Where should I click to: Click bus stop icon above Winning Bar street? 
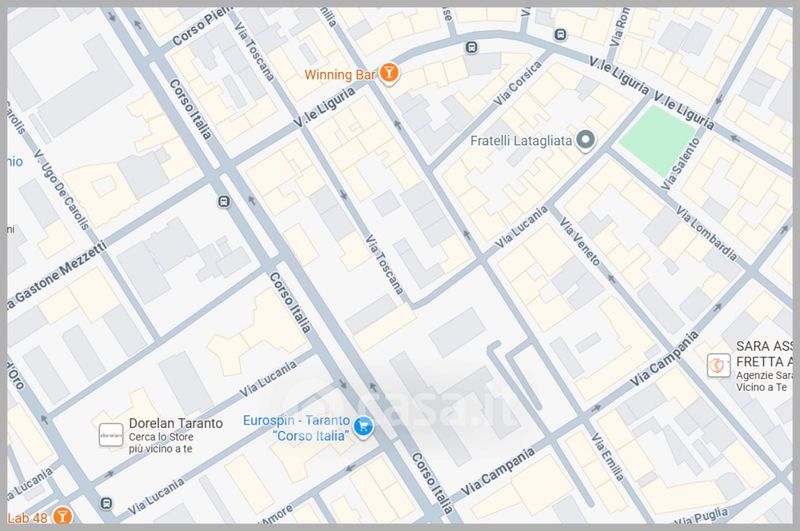471,48
